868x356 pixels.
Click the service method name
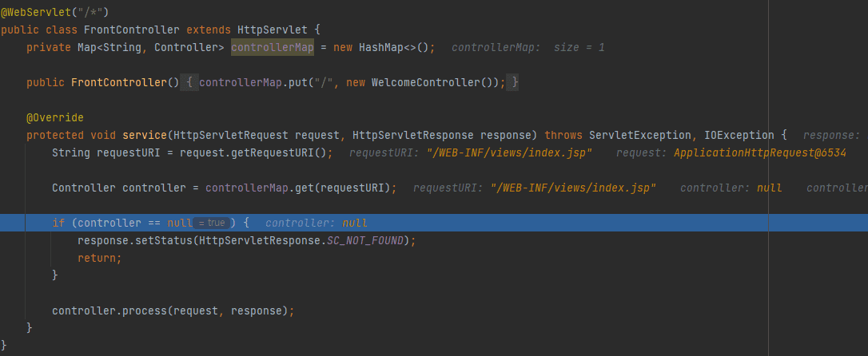[x=144, y=135]
